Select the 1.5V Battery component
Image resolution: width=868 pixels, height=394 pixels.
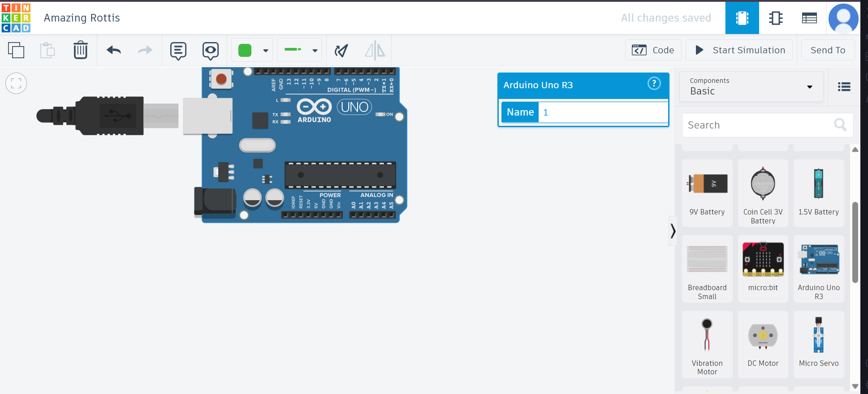819,193
